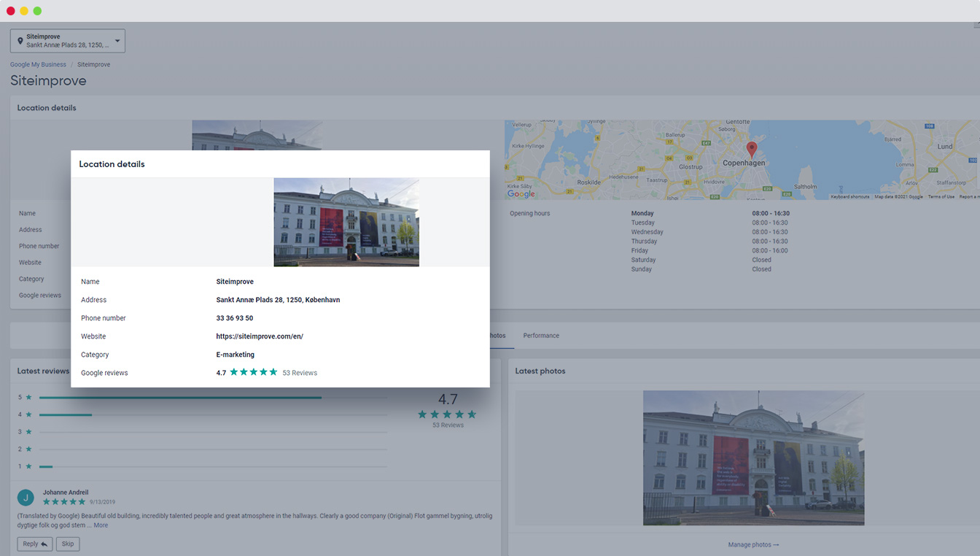Viewport: 980px width, 556px height.
Task: Click the Skip button under the review
Action: (68, 544)
